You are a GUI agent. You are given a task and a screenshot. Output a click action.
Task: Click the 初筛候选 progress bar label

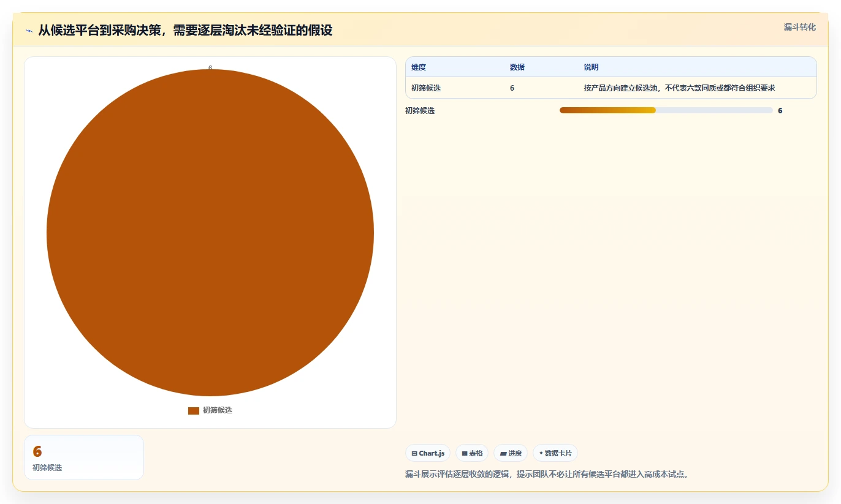click(x=420, y=111)
